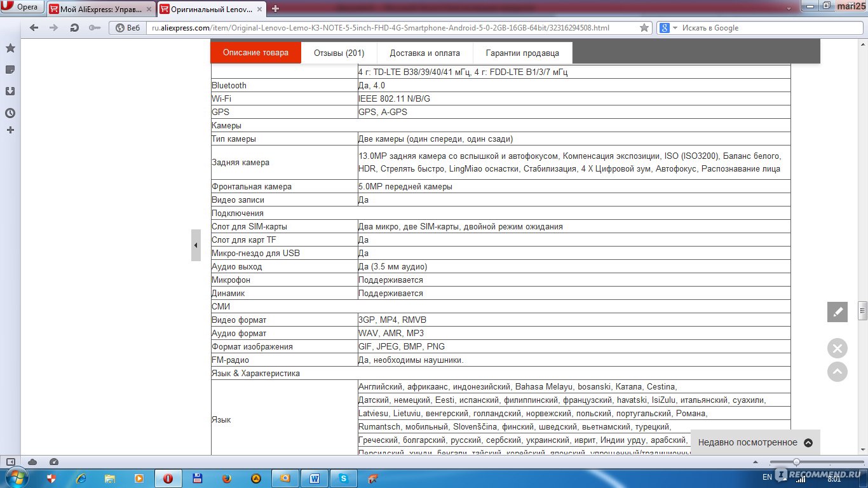Open the password key wand icon
Viewport: 868px width, 488px height.
95,28
